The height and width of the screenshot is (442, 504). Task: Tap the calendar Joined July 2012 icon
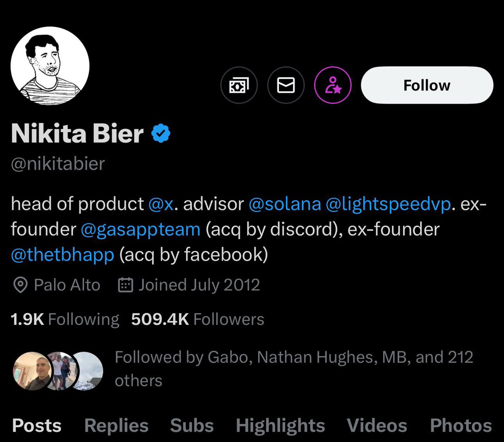[126, 285]
